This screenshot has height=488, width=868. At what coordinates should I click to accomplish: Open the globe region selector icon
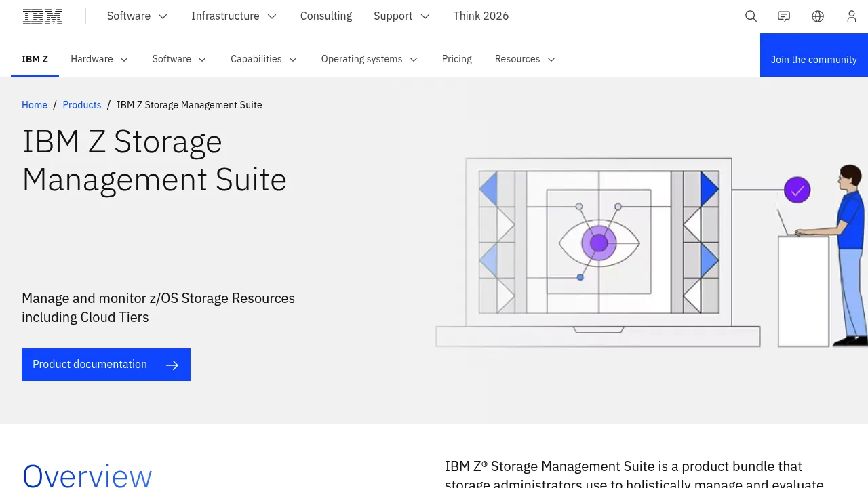(x=818, y=16)
